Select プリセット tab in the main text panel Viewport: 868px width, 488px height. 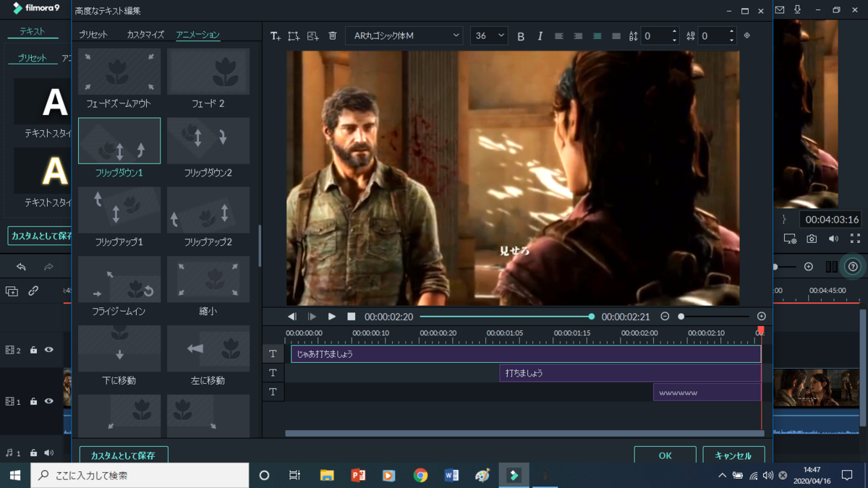(33, 58)
